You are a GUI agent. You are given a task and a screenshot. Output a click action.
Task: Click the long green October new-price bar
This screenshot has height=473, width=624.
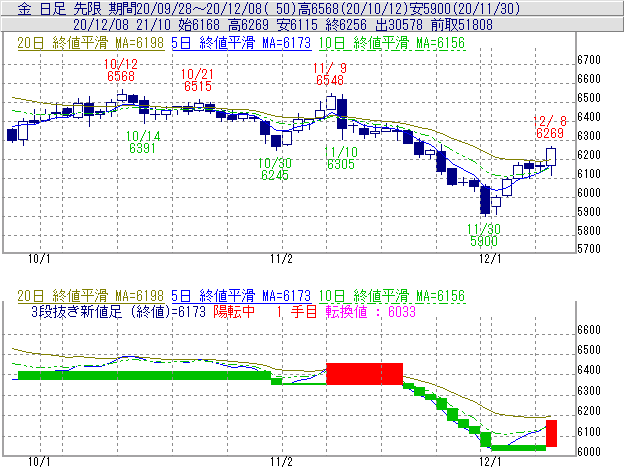click(x=144, y=375)
